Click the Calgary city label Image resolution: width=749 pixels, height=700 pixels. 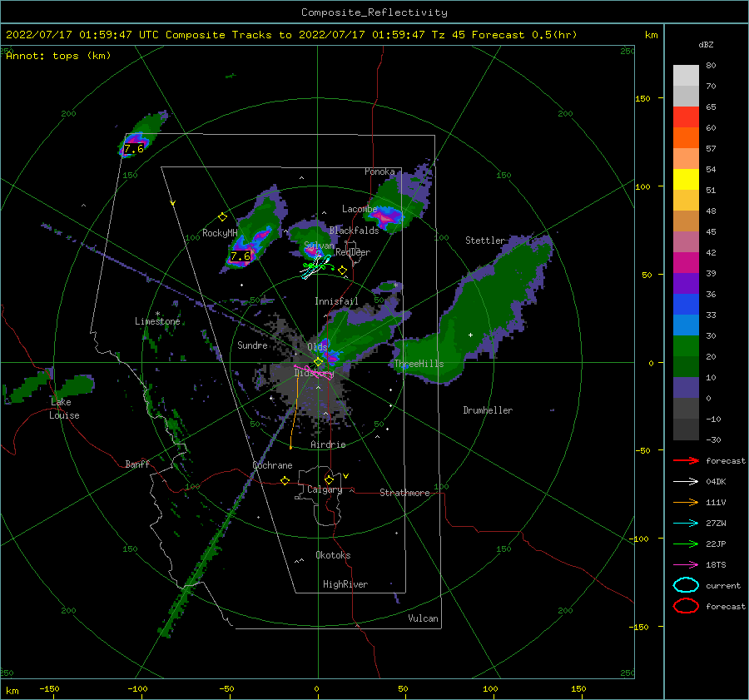[325, 489]
